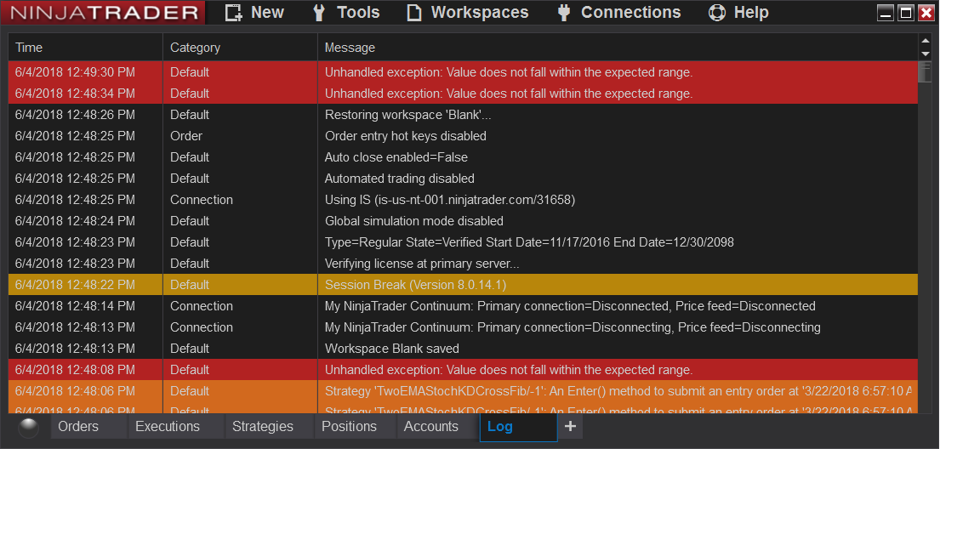
Task: Select "Auto close enabled=False" message
Action: tap(396, 157)
